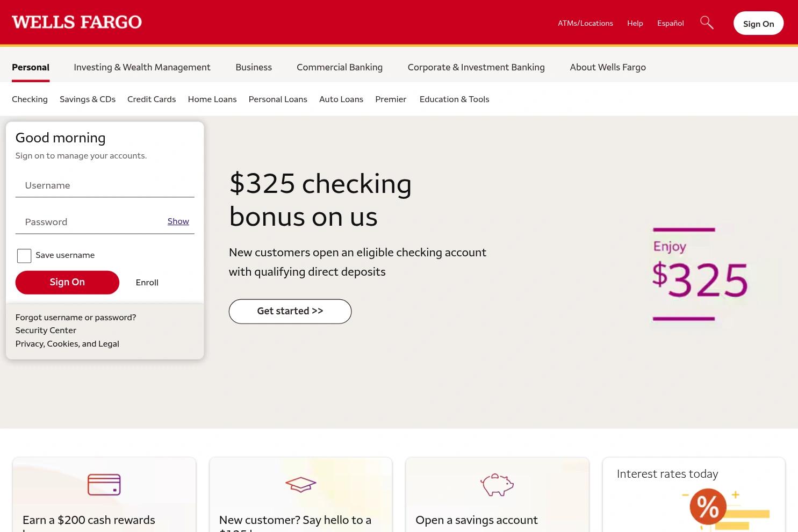Viewport: 798px width, 532px height.
Task: Switch to the Business tab
Action: (x=254, y=67)
